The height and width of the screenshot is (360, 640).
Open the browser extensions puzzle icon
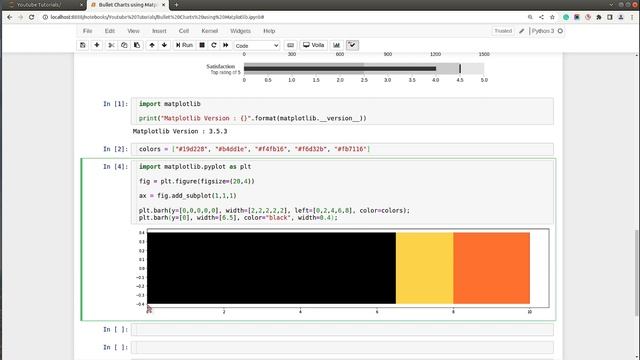click(599, 17)
